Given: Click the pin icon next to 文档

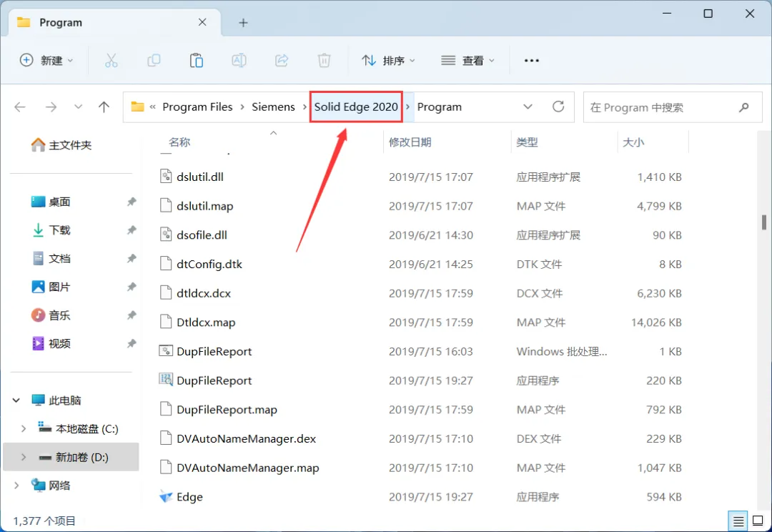Looking at the screenshot, I should click(x=132, y=258).
